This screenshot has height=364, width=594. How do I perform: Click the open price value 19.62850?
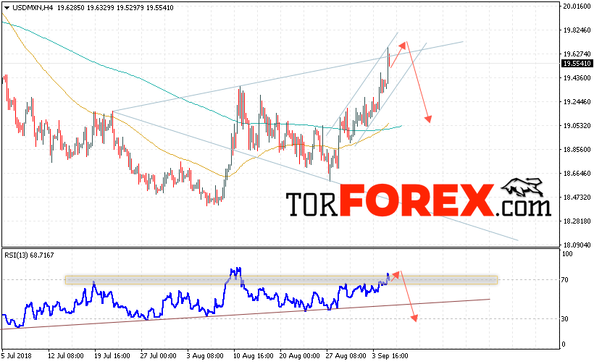(71, 7)
